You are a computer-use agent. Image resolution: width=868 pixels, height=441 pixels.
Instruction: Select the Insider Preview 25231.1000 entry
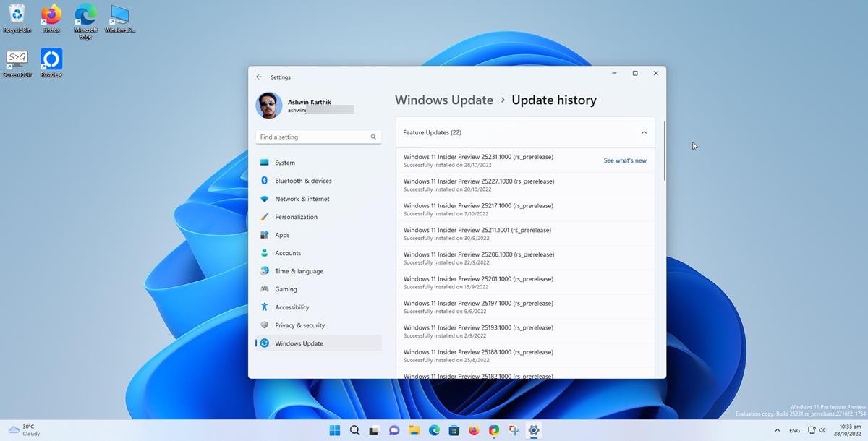(525, 160)
